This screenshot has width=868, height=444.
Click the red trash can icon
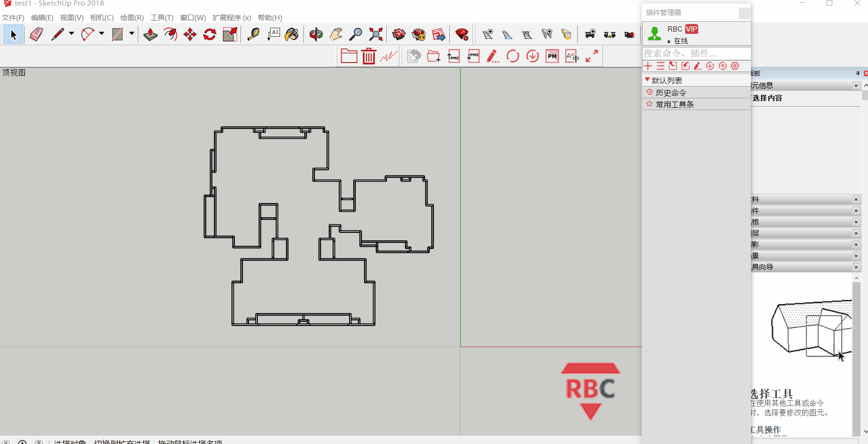click(x=369, y=56)
